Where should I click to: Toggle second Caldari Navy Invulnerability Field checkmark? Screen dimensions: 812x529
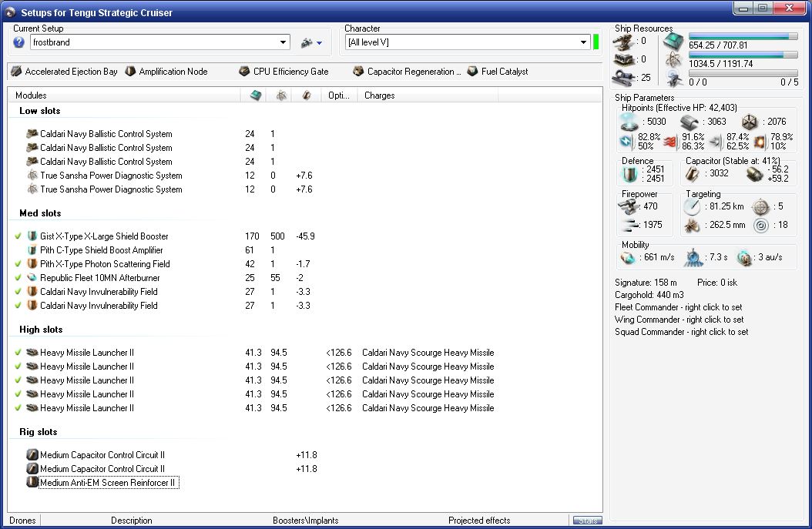click(18, 306)
